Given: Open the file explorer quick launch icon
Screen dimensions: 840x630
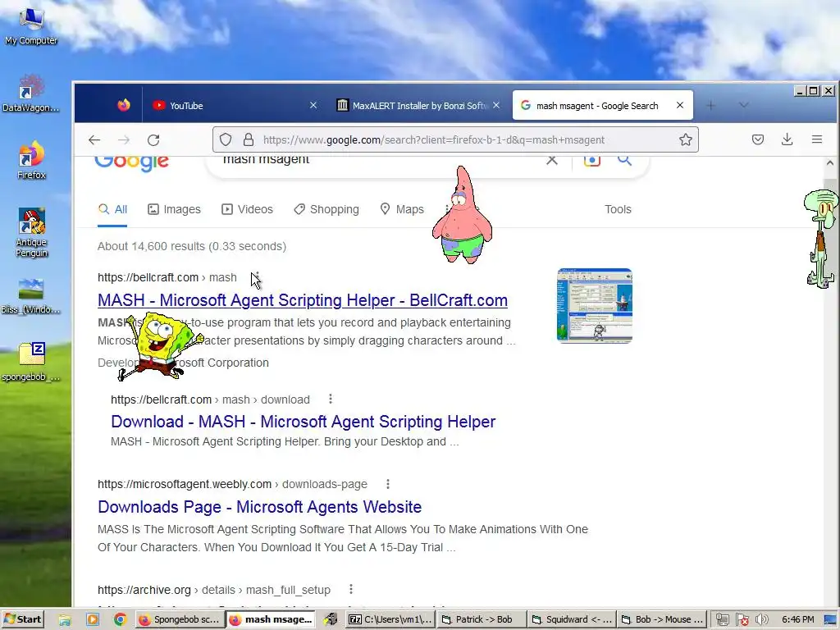Looking at the screenshot, I should 65,620.
